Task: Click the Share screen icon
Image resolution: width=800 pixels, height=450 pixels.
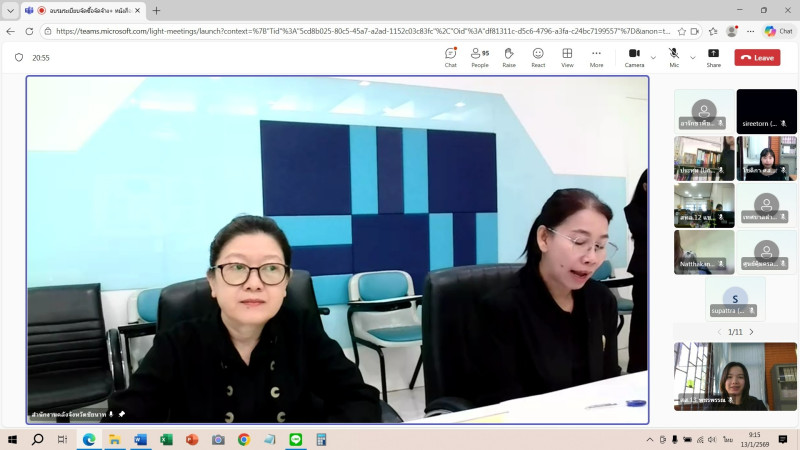Action: [x=713, y=57]
